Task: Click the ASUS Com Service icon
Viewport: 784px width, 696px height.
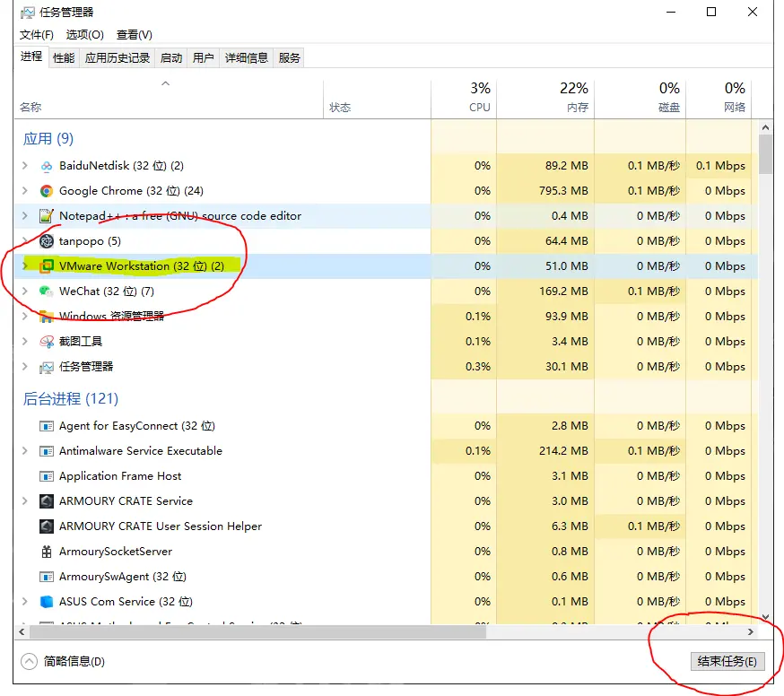Action: (47, 602)
